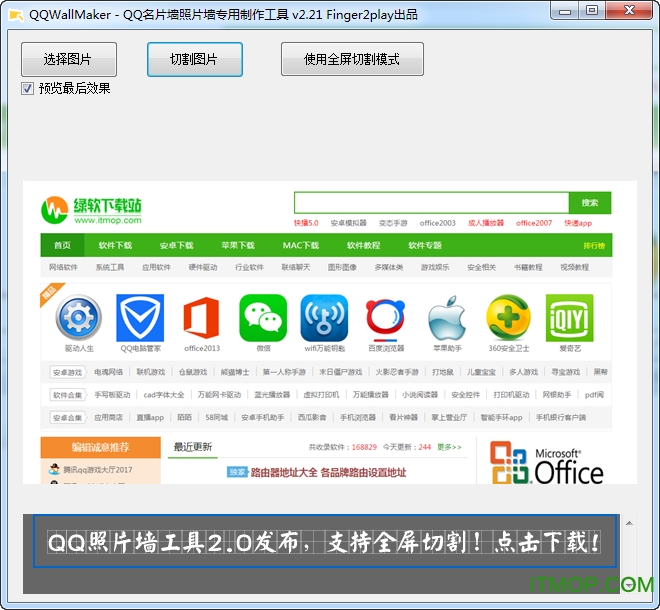This screenshot has height=610, width=660.
Task: Click the cad字体大全 link
Action: (164, 394)
